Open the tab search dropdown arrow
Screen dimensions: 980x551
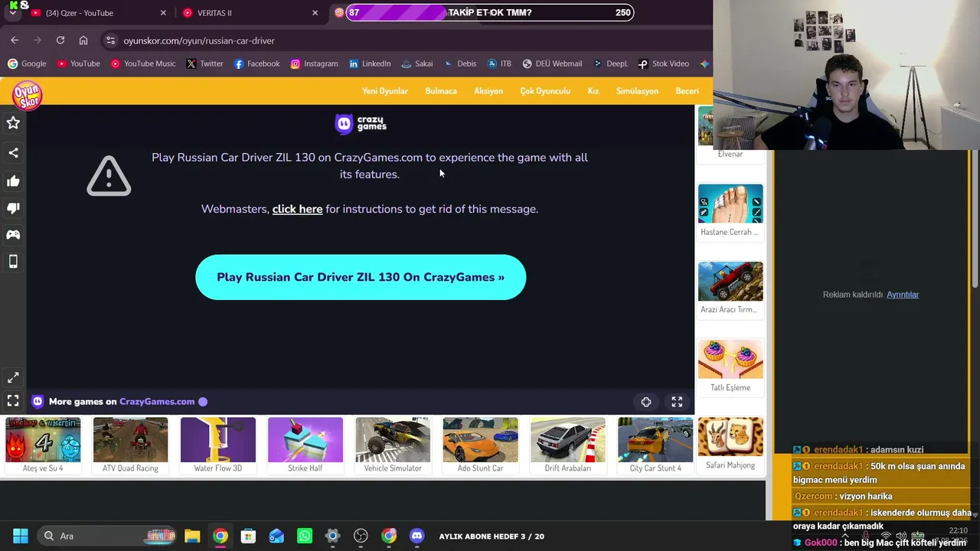[12, 13]
